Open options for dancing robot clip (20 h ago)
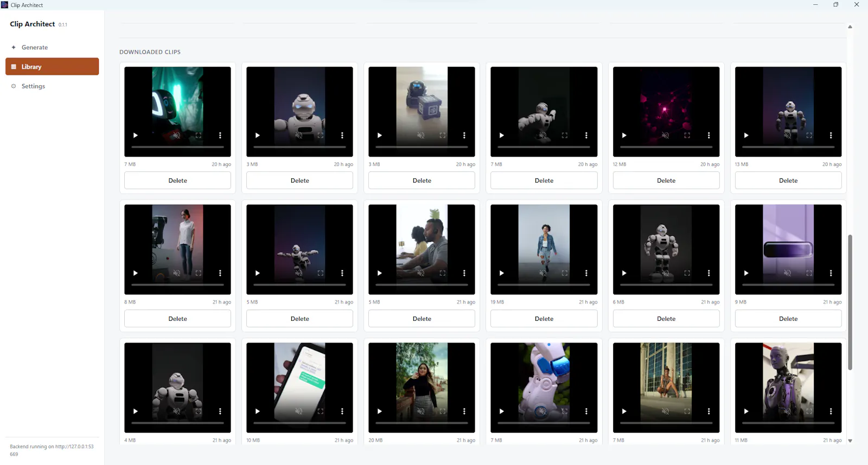The image size is (868, 465). 586,135
